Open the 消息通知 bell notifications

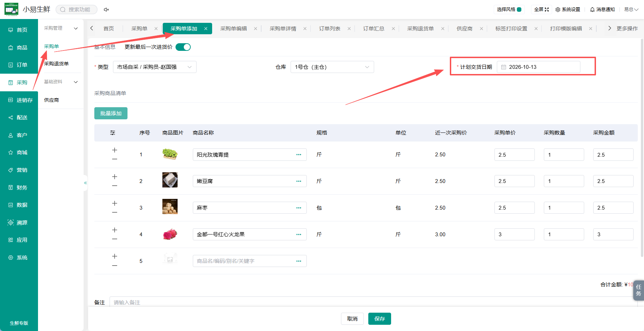tap(602, 10)
